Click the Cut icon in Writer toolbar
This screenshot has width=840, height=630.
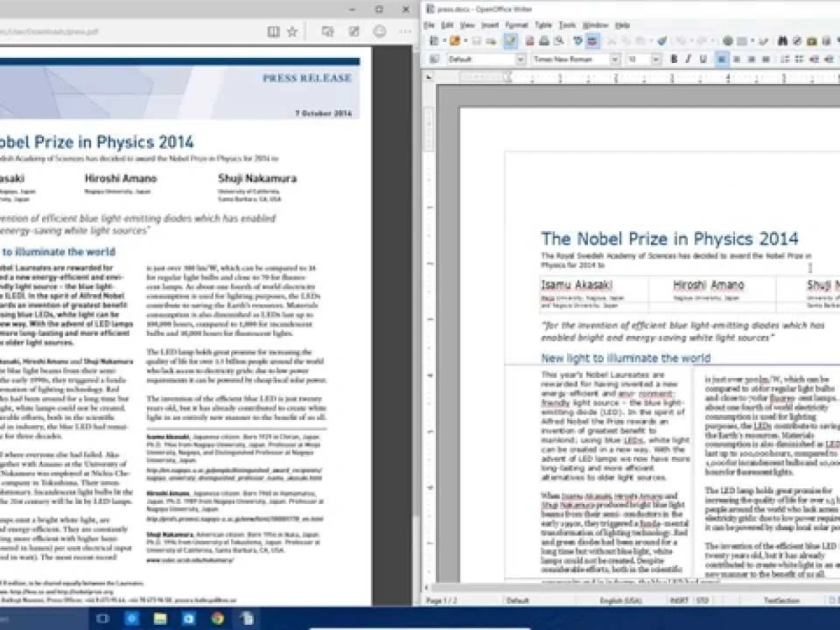pyautogui.click(x=611, y=41)
